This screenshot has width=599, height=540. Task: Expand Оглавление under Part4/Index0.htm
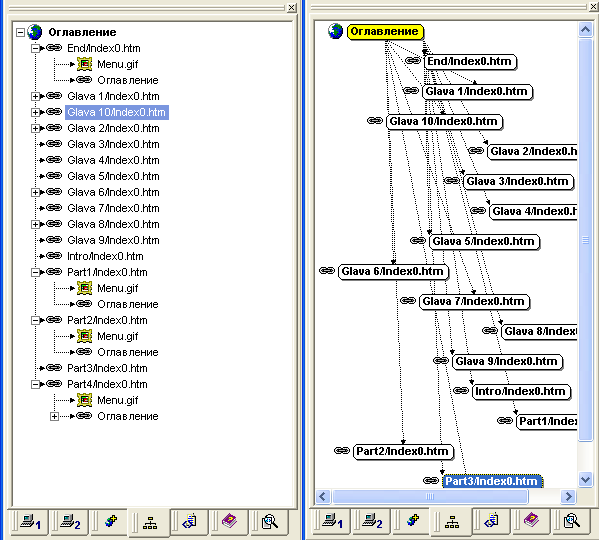pyautogui.click(x=54, y=416)
